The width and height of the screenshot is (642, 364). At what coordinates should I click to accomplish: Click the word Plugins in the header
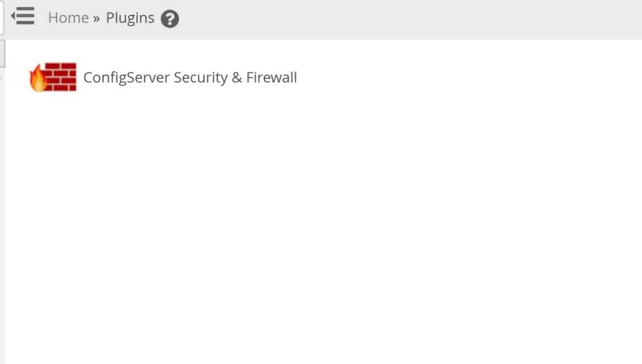pyautogui.click(x=130, y=18)
